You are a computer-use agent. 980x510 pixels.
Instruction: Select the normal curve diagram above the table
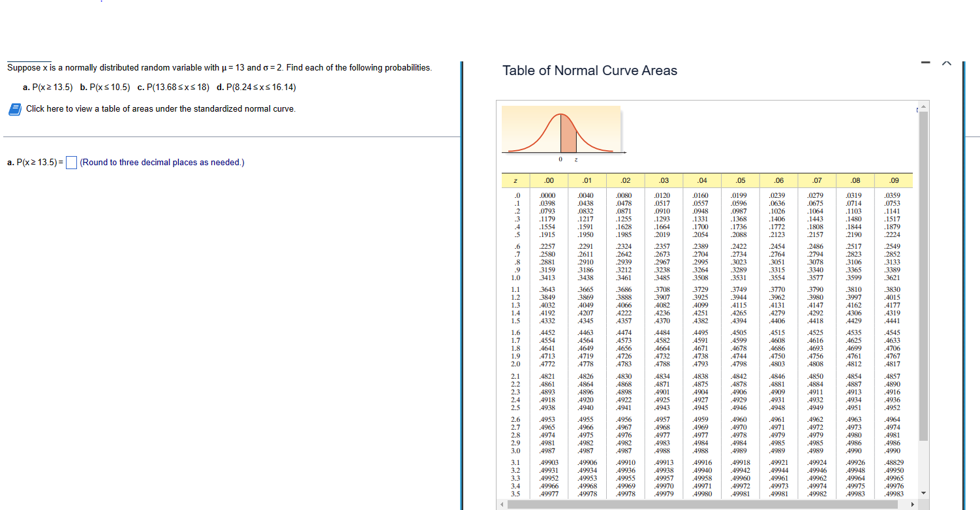coord(562,130)
